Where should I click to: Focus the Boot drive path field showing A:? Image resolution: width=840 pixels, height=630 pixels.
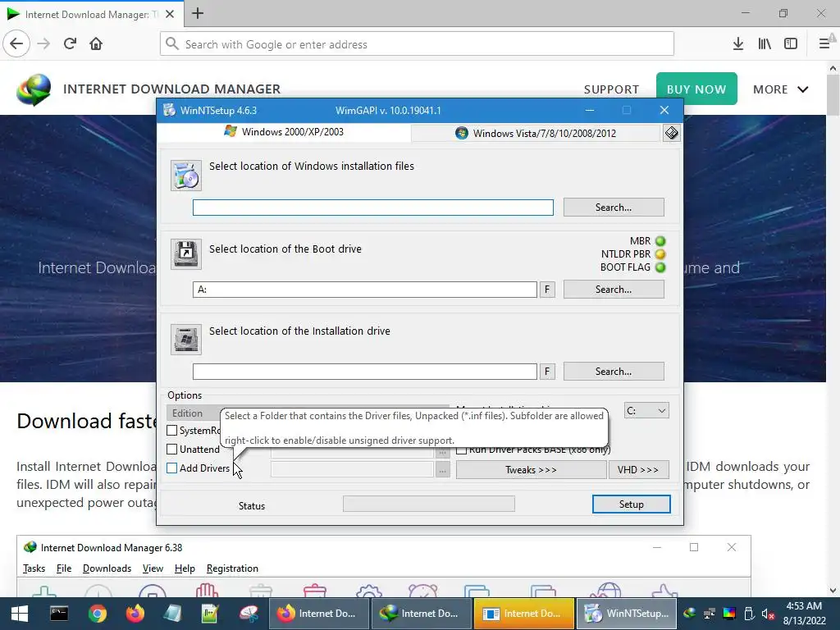[365, 290]
